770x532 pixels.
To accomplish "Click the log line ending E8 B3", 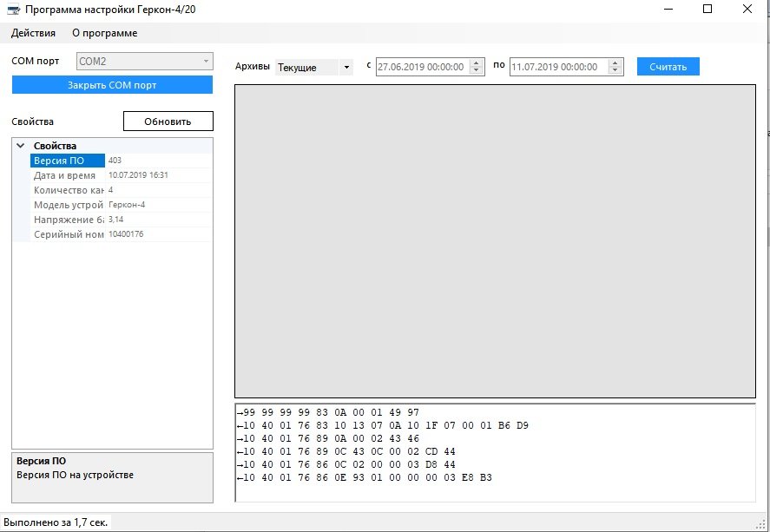I will [x=365, y=477].
